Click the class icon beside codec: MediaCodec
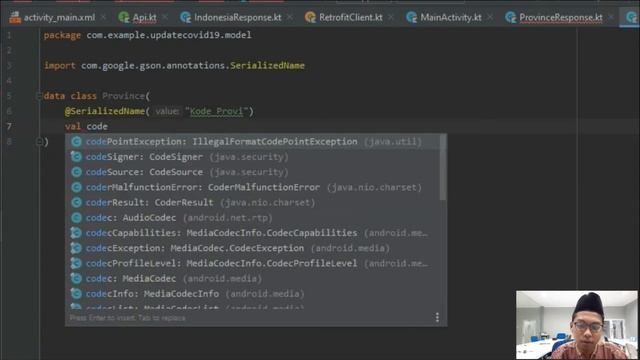 pos(76,278)
